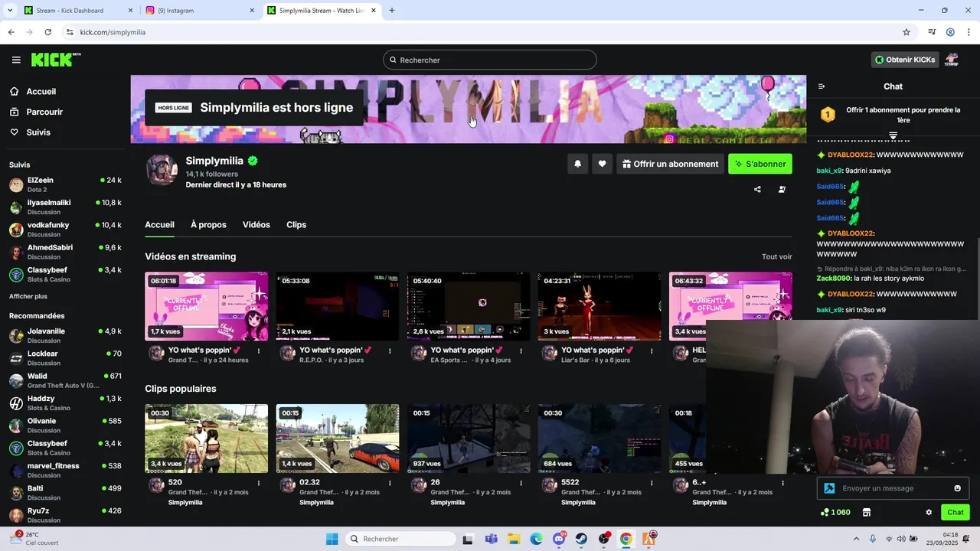Click the Envoyer un message input
The image size is (980, 551).
click(x=893, y=488)
